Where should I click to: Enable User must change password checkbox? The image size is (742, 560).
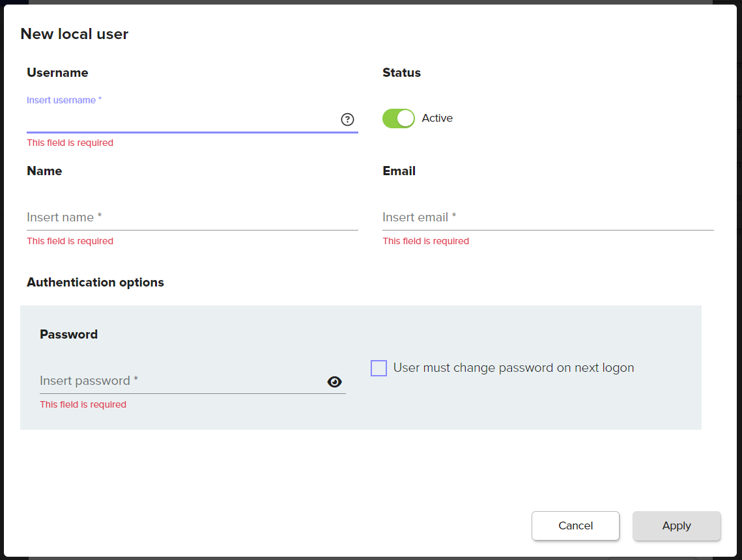click(378, 369)
